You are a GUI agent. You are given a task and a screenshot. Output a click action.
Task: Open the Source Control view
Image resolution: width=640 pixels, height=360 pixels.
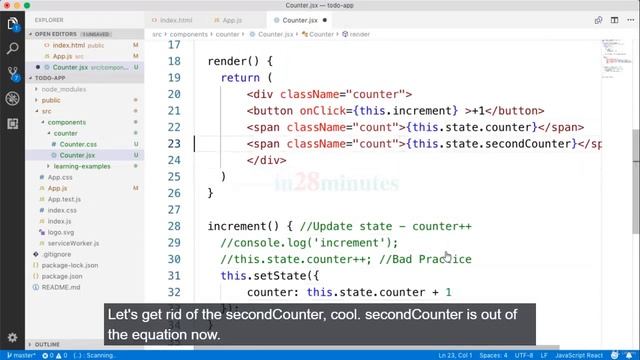(12, 74)
